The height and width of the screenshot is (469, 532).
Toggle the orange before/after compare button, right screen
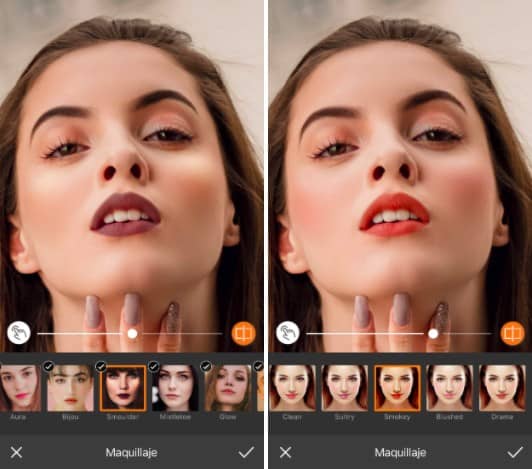(x=513, y=333)
